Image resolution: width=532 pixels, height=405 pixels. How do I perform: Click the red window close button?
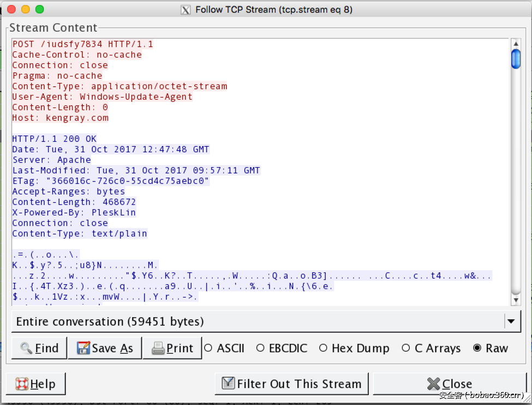pyautogui.click(x=11, y=10)
